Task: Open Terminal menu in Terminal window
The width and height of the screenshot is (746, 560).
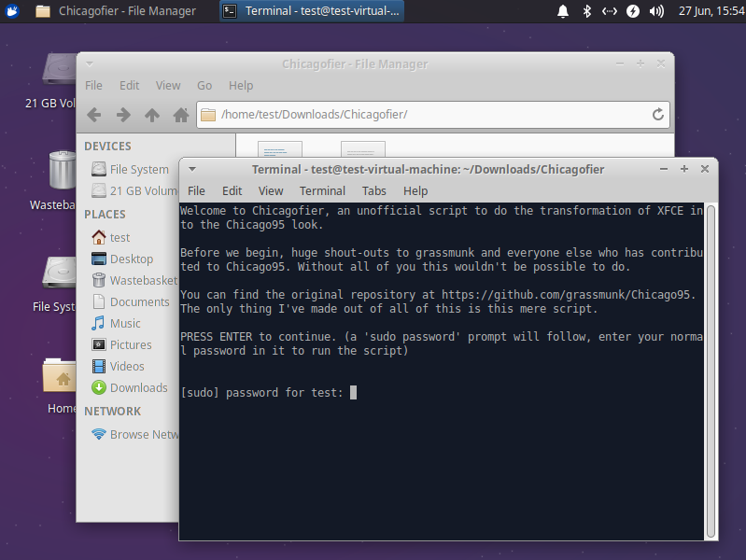Action: point(322,191)
